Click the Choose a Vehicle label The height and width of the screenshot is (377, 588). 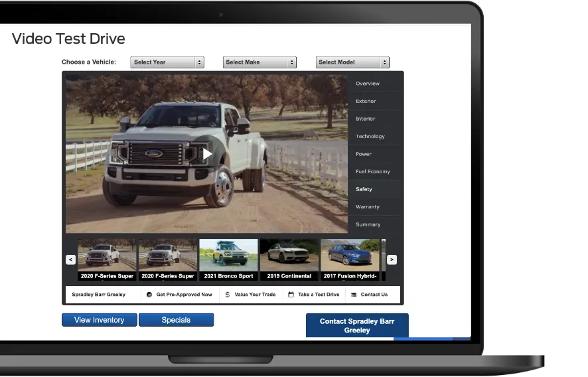click(89, 62)
